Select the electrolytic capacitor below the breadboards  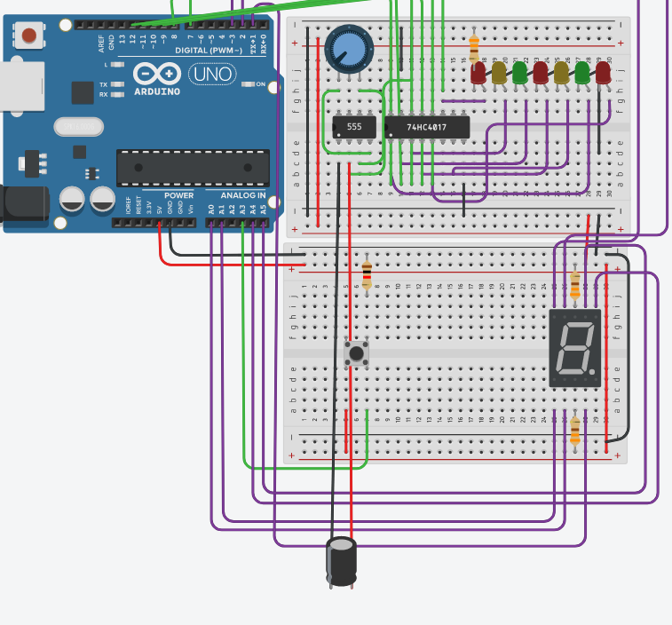pyautogui.click(x=341, y=561)
